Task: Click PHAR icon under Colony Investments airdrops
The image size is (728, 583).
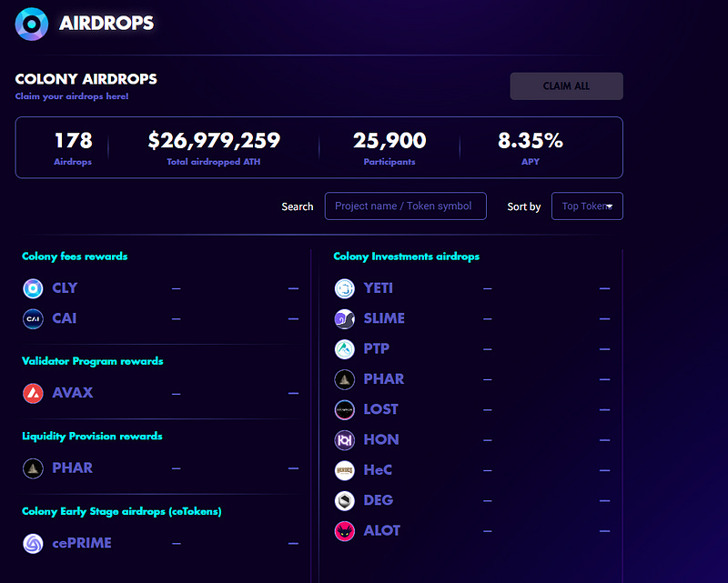Action: [x=345, y=379]
